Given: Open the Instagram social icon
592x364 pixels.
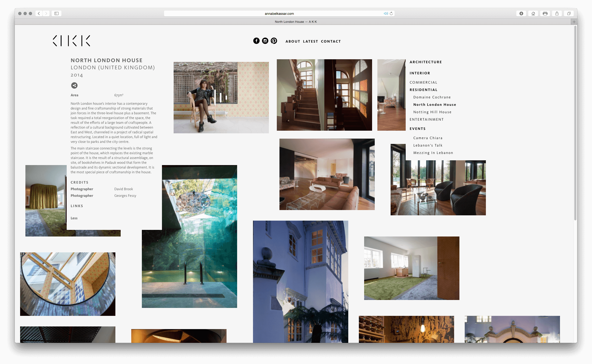Looking at the screenshot, I should point(265,41).
